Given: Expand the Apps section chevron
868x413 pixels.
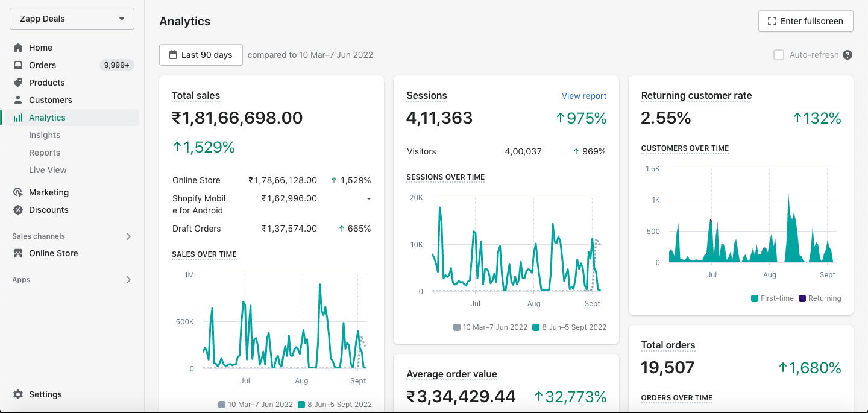Looking at the screenshot, I should (x=128, y=280).
